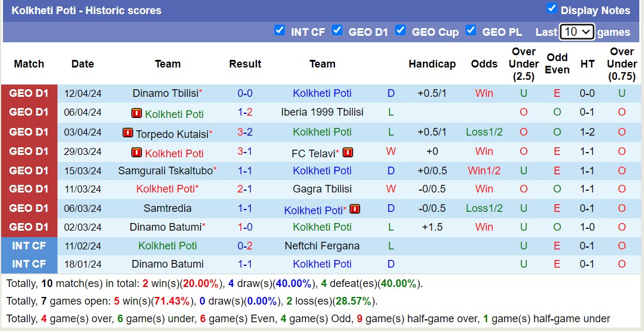
Task: Click the Gagra Tbilisi team name
Action: (322, 189)
